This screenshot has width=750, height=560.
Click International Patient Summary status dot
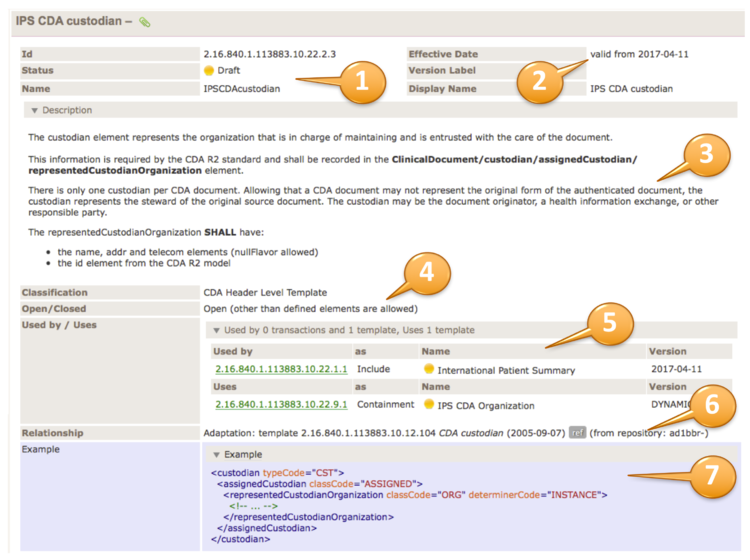click(x=429, y=369)
